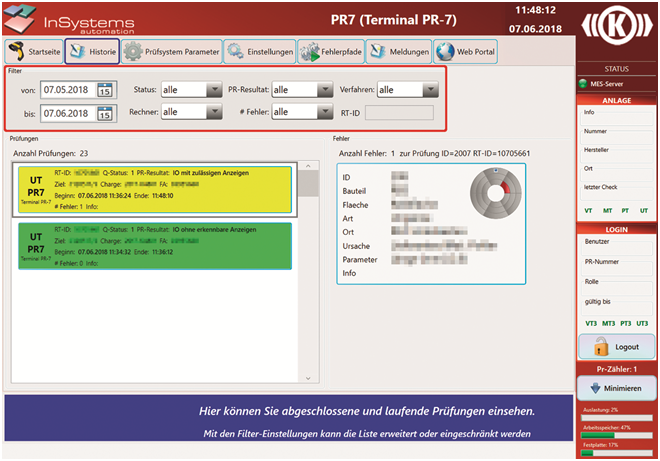Click the green MES-Server status indicator

pos(583,84)
